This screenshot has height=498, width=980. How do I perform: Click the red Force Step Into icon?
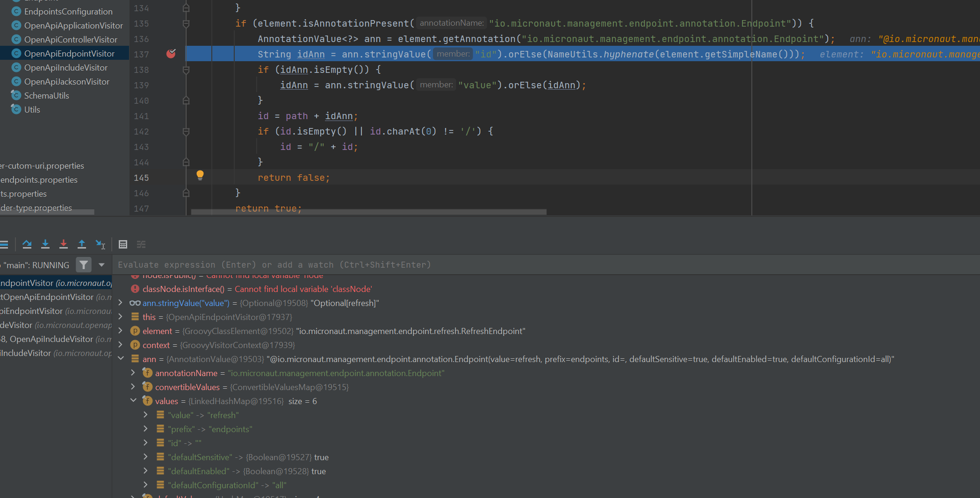(64, 244)
